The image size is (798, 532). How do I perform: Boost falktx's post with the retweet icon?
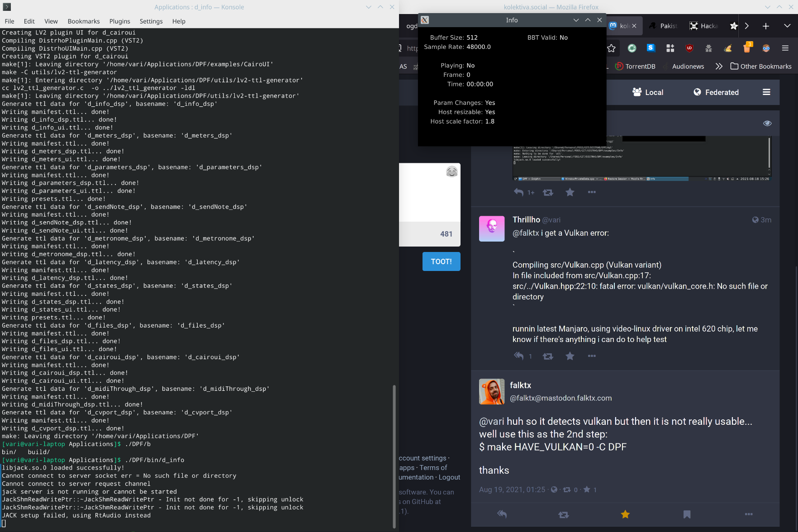[x=563, y=514]
